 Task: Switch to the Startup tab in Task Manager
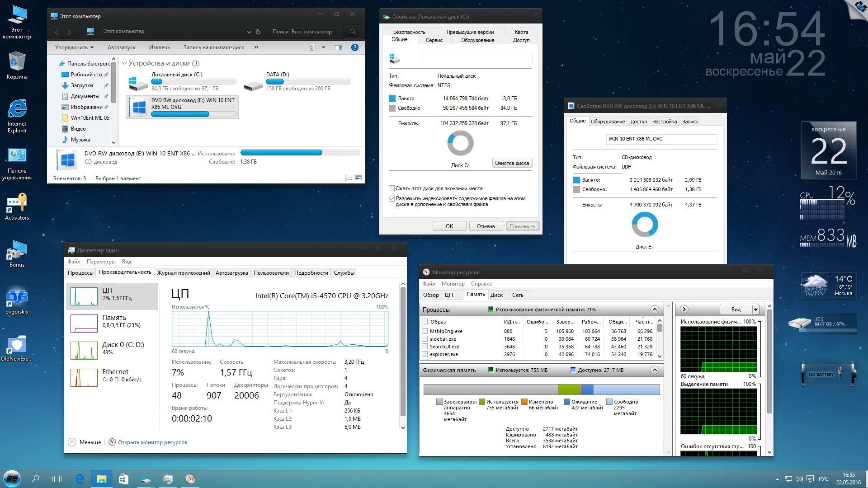(231, 273)
